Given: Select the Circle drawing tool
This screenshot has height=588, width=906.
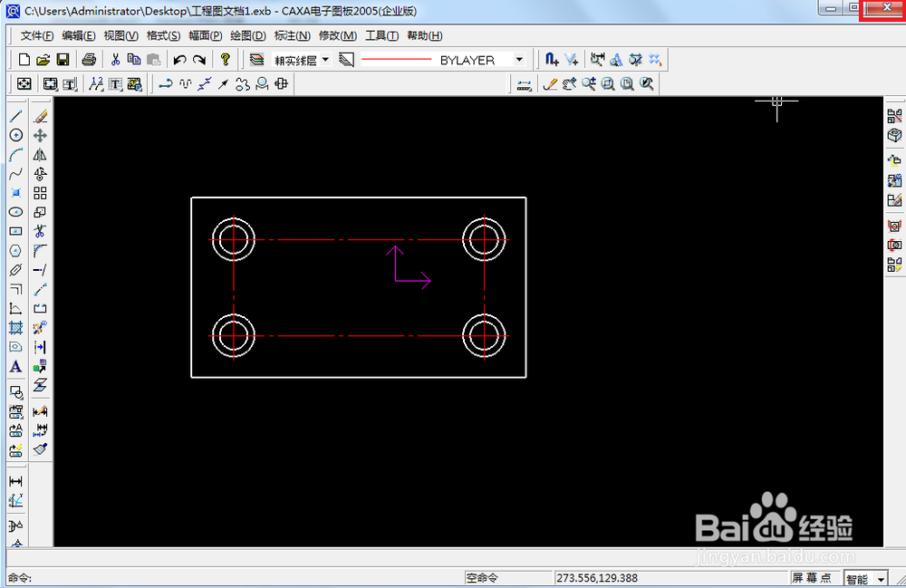Looking at the screenshot, I should (16, 135).
